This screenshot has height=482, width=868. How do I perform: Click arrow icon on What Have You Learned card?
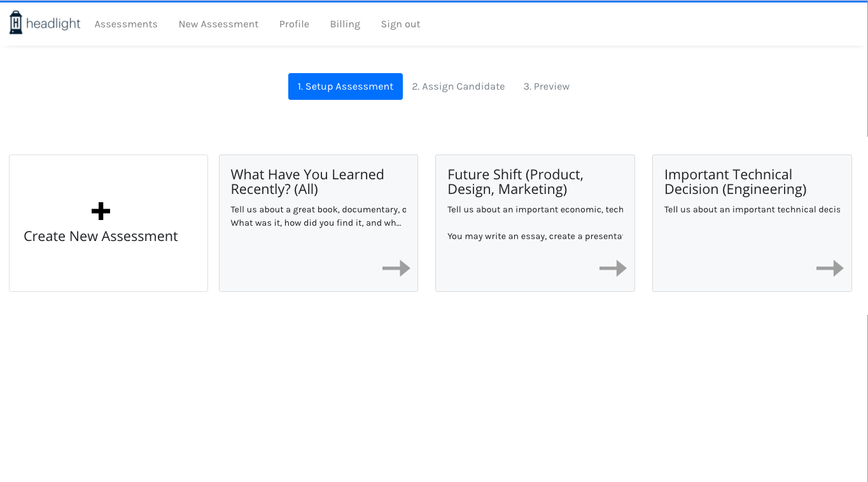(x=396, y=268)
